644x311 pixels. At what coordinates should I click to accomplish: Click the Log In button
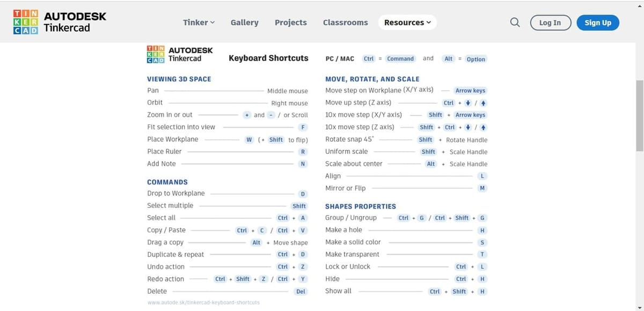[x=550, y=23]
